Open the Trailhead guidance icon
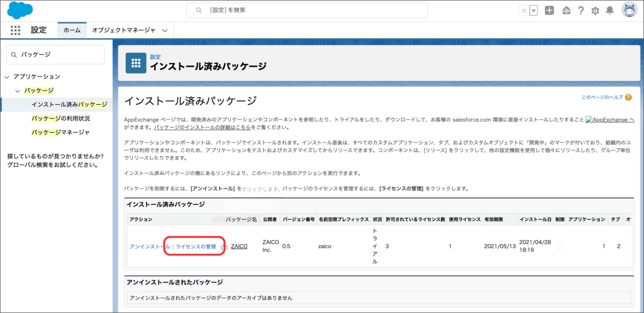The height and width of the screenshot is (313, 644). (566, 11)
